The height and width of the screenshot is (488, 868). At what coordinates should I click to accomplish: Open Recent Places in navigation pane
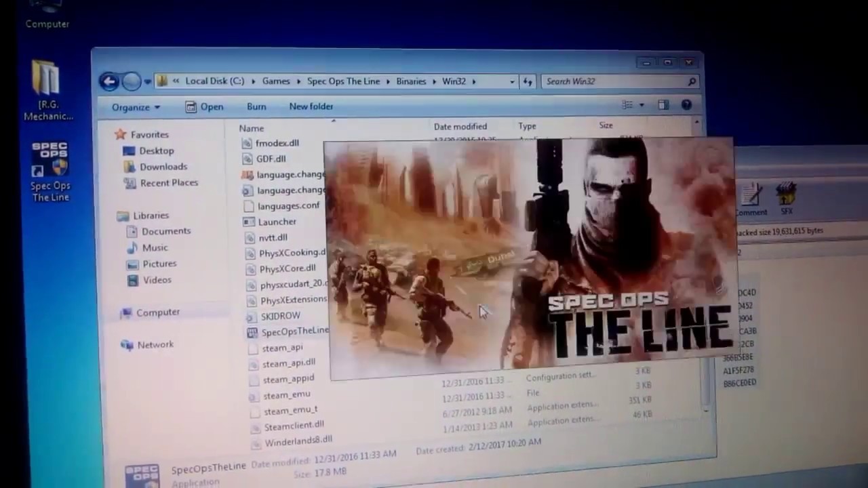(161, 183)
